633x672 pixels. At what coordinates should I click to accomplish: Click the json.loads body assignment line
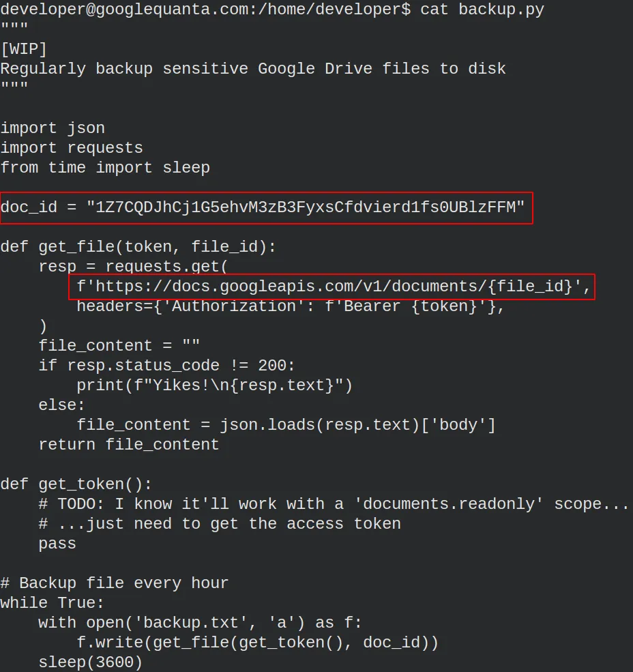(286, 425)
